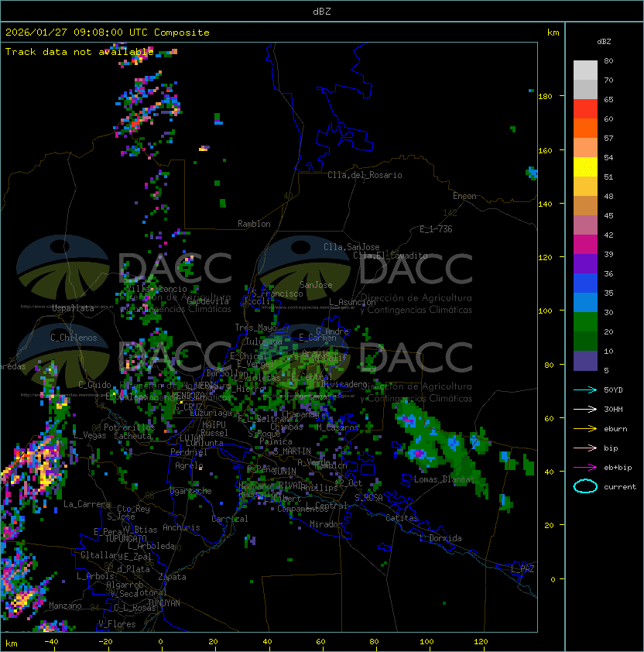This screenshot has width=644, height=652.
Task: Click the white 30HM arrow icon
Action: [585, 409]
